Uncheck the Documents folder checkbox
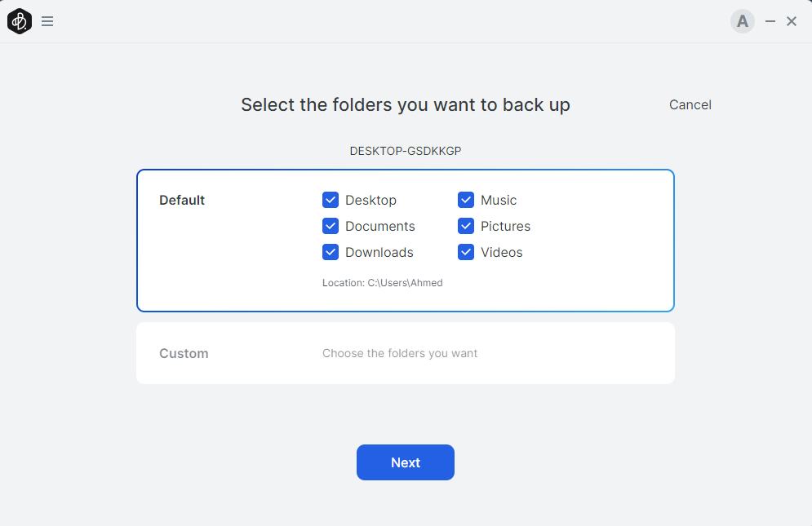Screen dimensions: 812x526 coord(331,226)
